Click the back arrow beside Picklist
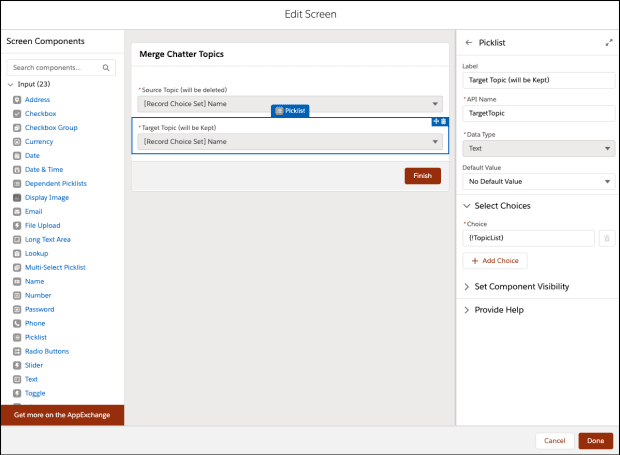This screenshot has height=455, width=620. click(x=469, y=43)
